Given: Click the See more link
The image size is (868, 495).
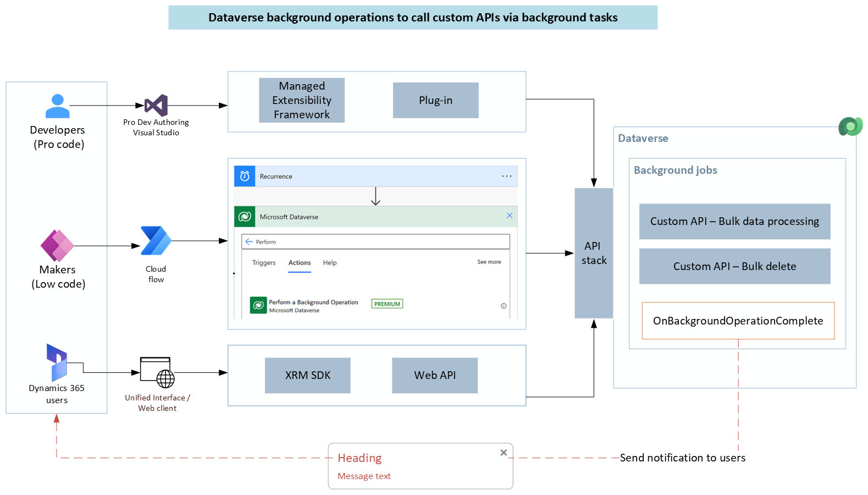Looking at the screenshot, I should [x=489, y=262].
